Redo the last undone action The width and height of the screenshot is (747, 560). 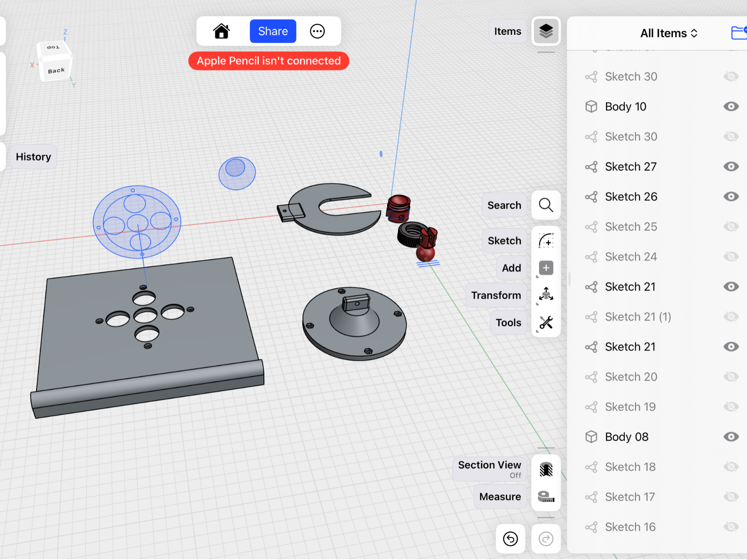click(546, 539)
